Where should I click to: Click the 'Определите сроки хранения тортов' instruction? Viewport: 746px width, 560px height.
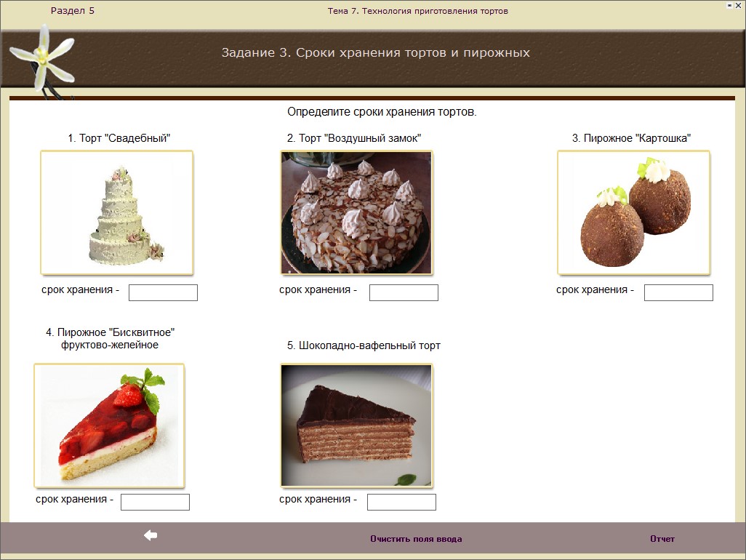[x=382, y=113]
